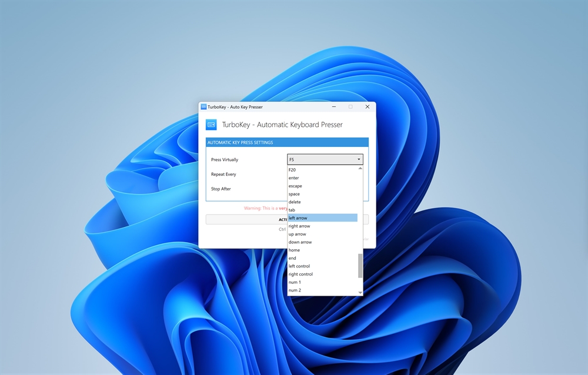The image size is (588, 375).
Task: Click the Press Virtually label
Action: click(225, 160)
